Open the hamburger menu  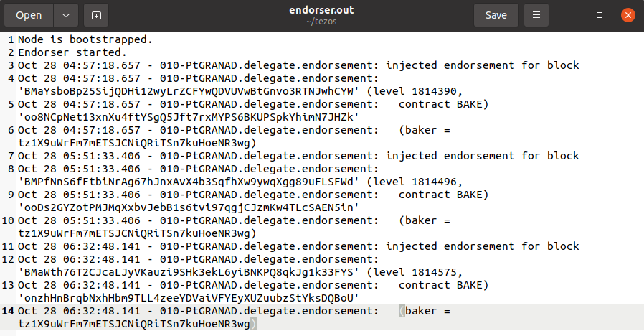point(536,15)
